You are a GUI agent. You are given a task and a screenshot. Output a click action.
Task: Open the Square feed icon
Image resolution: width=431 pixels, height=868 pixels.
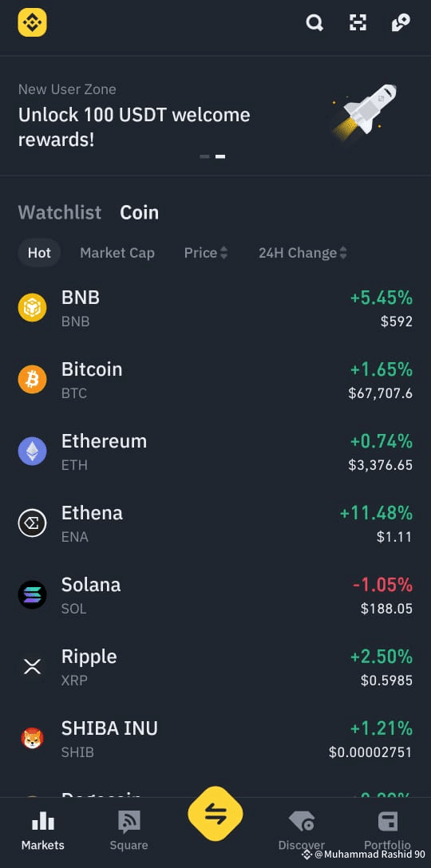[129, 822]
